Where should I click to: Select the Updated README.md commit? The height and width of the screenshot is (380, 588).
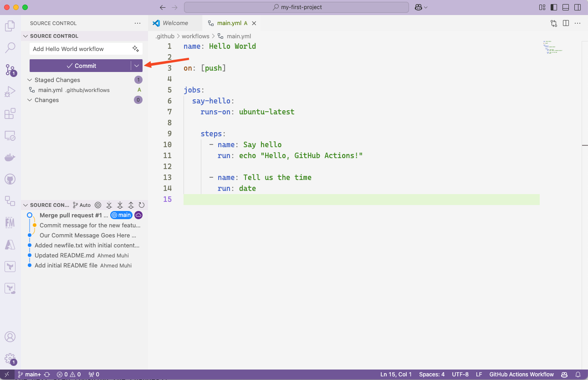(84, 255)
